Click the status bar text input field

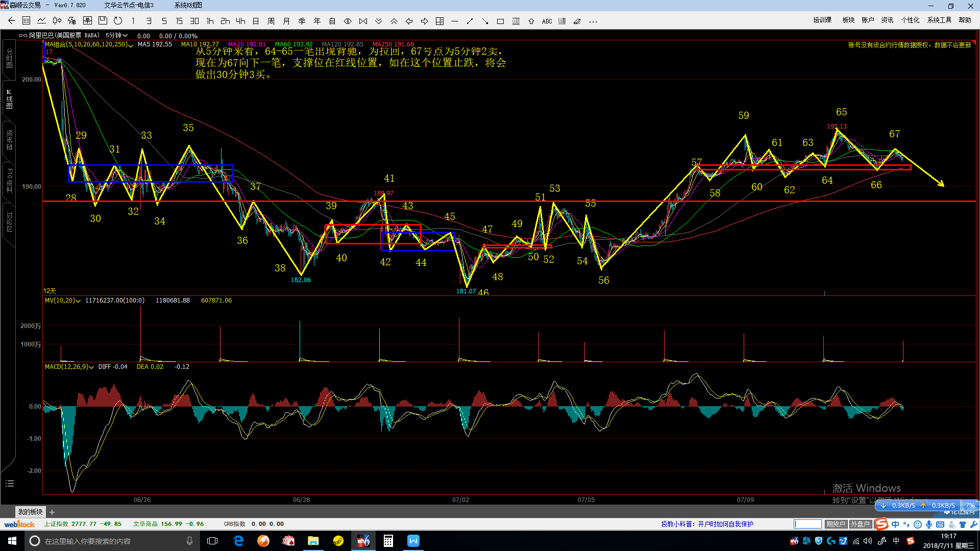807,524
